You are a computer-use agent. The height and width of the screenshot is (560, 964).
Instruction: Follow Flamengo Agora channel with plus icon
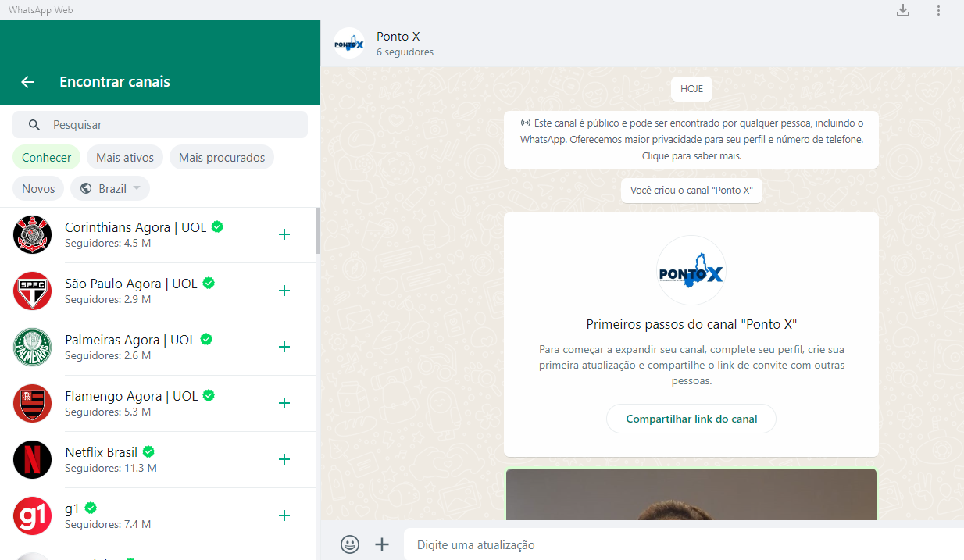pos(284,403)
